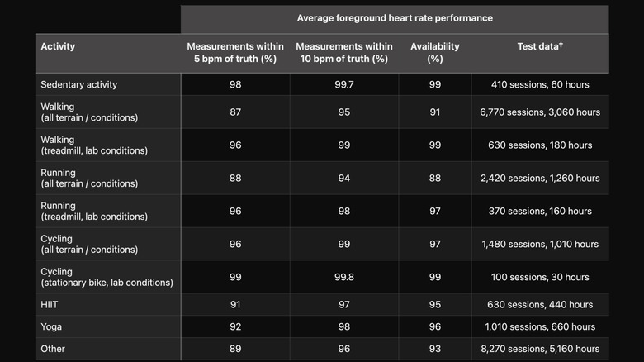
Task: Click the Average foreground heart rate performance title
Action: [x=395, y=18]
